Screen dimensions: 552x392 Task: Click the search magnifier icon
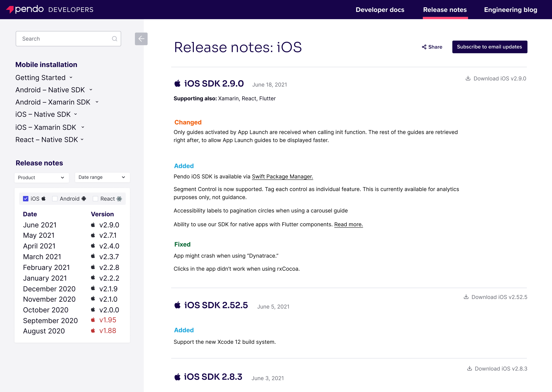tap(115, 39)
